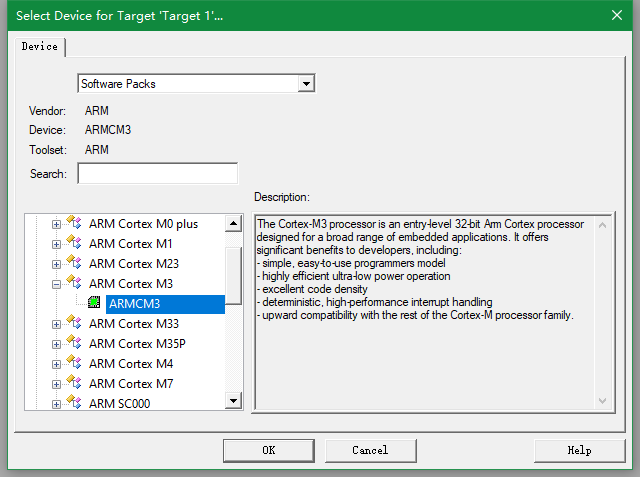The height and width of the screenshot is (477, 640).
Task: Collapse the ARM Cortex M3 node
Action: pyautogui.click(x=56, y=284)
